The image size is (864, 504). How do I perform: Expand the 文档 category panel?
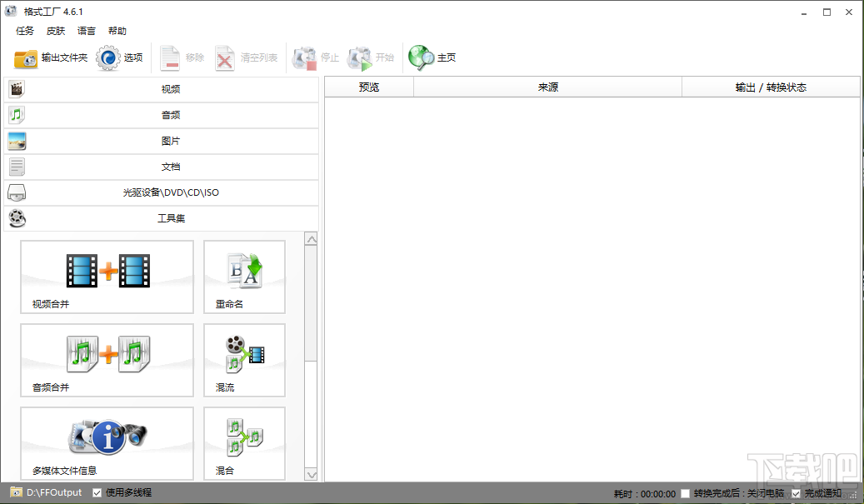(162, 167)
